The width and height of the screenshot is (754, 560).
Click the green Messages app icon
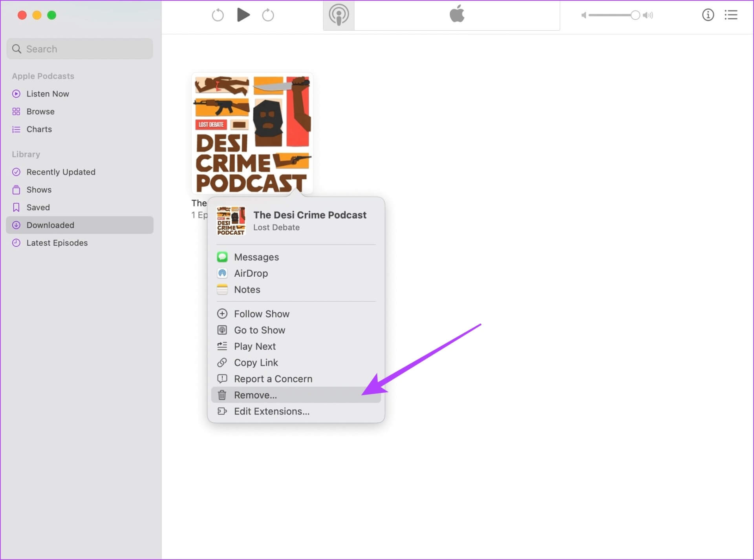222,257
